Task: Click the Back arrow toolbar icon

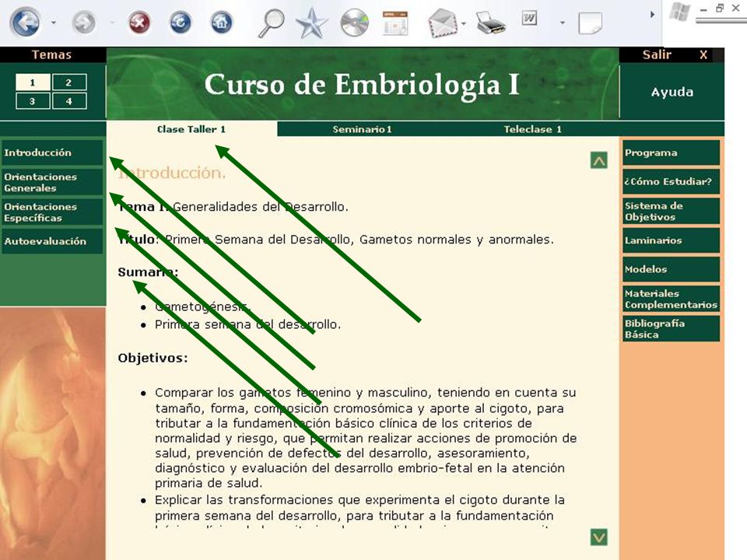Action: [x=25, y=22]
